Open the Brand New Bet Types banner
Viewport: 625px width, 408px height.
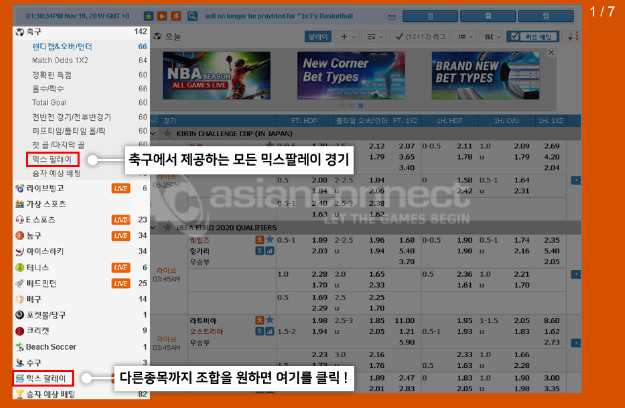pyautogui.click(x=485, y=76)
